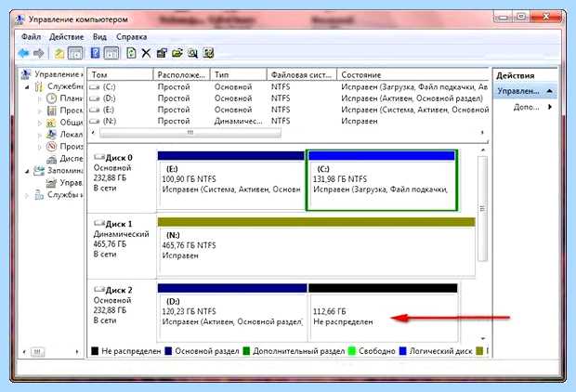Expand the Общие папки tree arrow
The image size is (576, 392).
pyautogui.click(x=40, y=123)
